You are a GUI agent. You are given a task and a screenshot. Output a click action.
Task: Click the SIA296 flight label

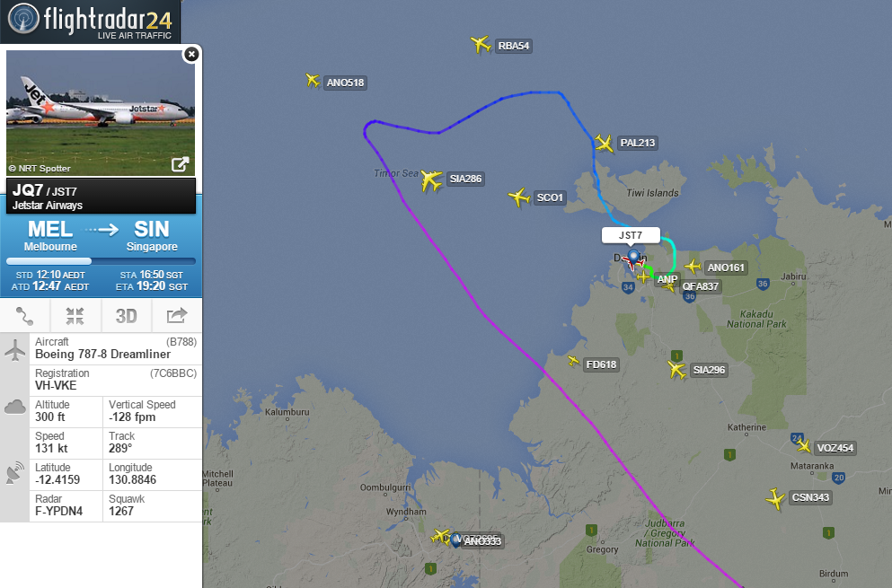click(x=709, y=370)
